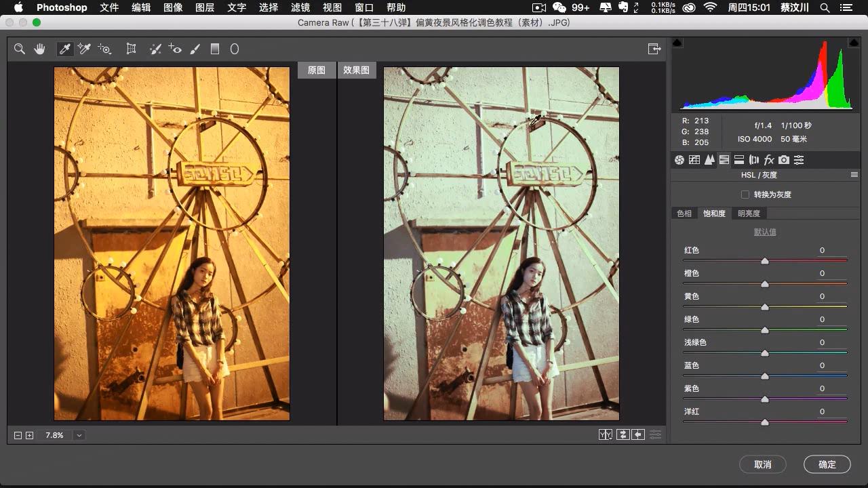Open the Split Toning panel
Viewport: 868px width, 488px height.
(x=739, y=160)
